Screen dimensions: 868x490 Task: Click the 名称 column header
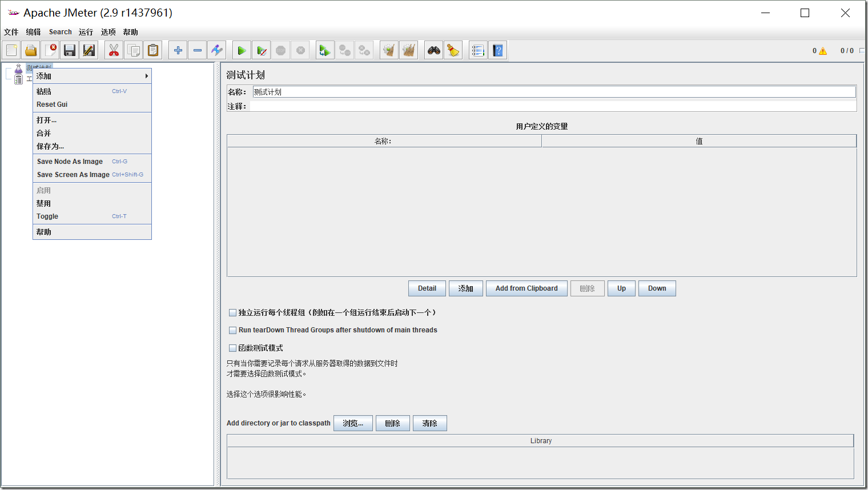(x=384, y=141)
